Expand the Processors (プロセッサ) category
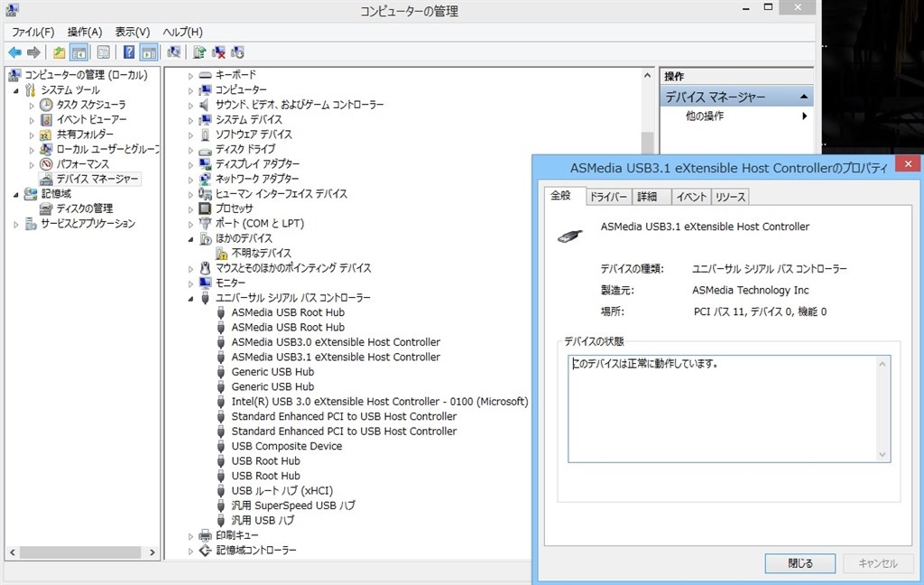This screenshot has width=924, height=585. [x=190, y=209]
